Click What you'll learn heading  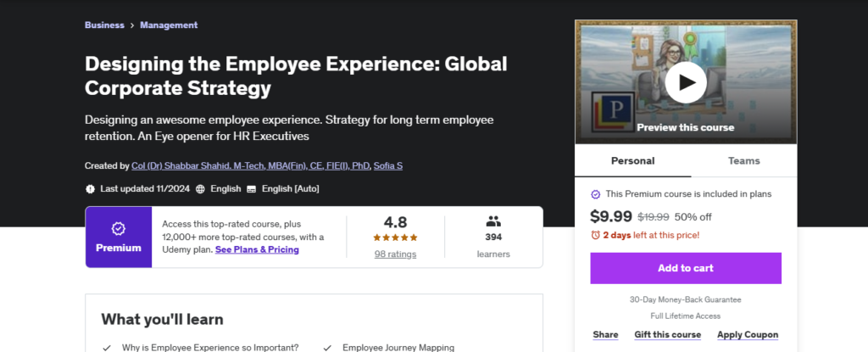(x=162, y=319)
